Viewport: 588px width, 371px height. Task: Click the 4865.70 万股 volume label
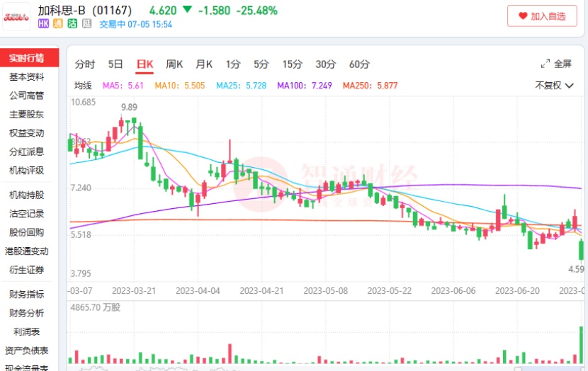point(95,307)
